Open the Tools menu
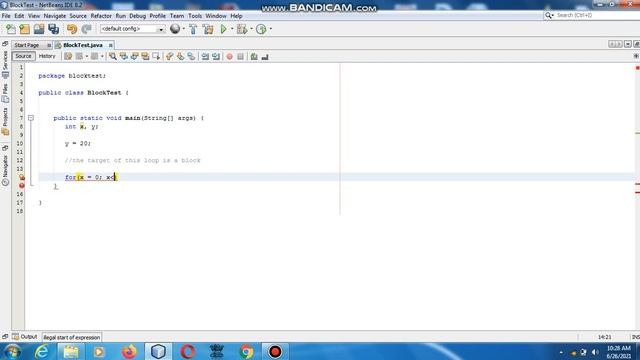 pyautogui.click(x=195, y=16)
